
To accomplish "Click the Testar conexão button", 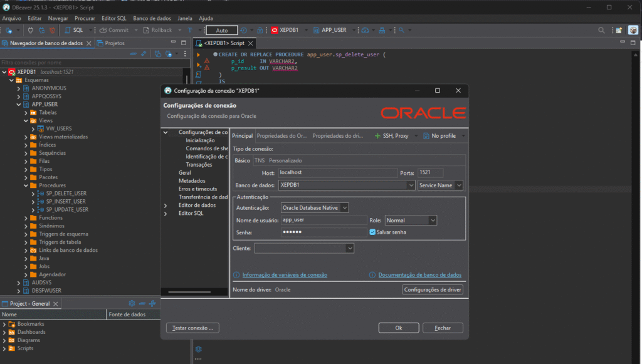I will [192, 328].
